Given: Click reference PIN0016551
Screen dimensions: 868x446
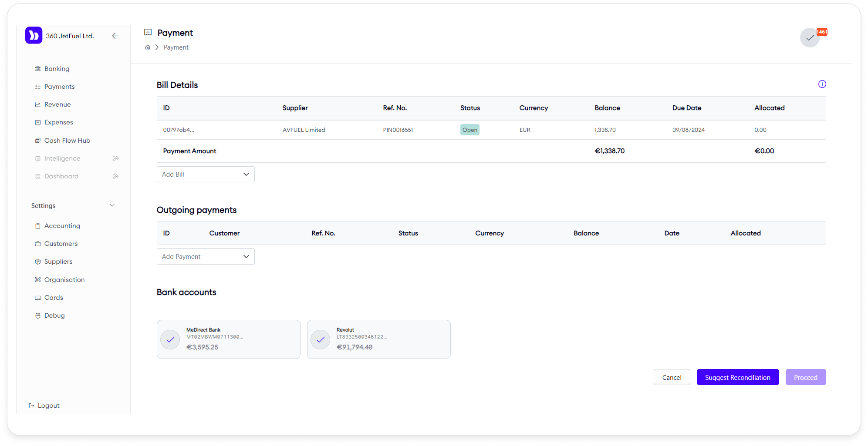Looking at the screenshot, I should click(398, 130).
